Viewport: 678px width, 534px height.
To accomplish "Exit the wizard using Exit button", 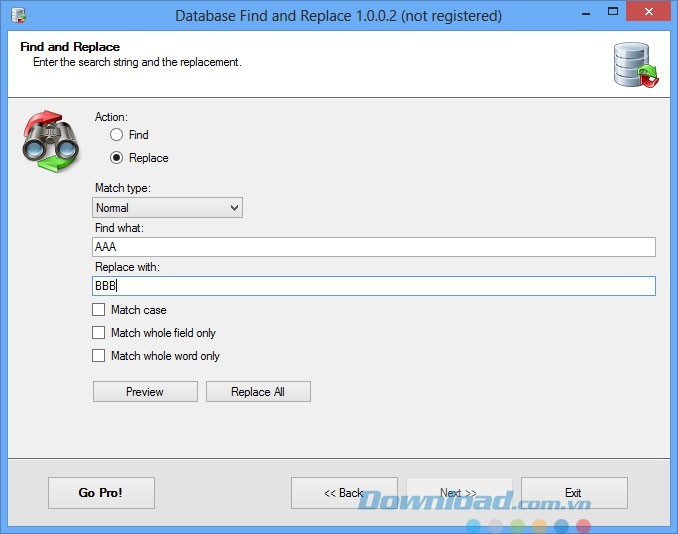I will (x=573, y=493).
